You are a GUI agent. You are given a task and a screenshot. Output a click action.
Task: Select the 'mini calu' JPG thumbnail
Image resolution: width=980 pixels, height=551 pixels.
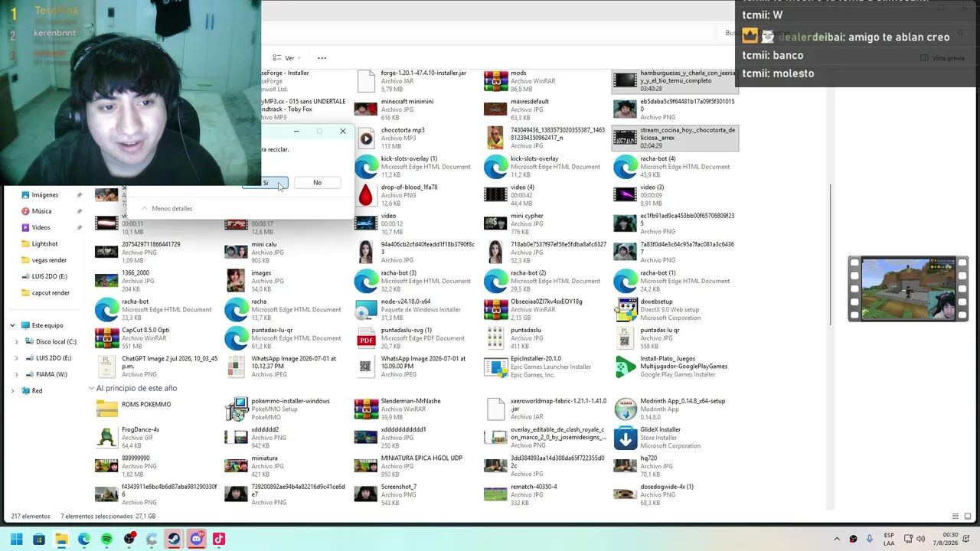237,252
